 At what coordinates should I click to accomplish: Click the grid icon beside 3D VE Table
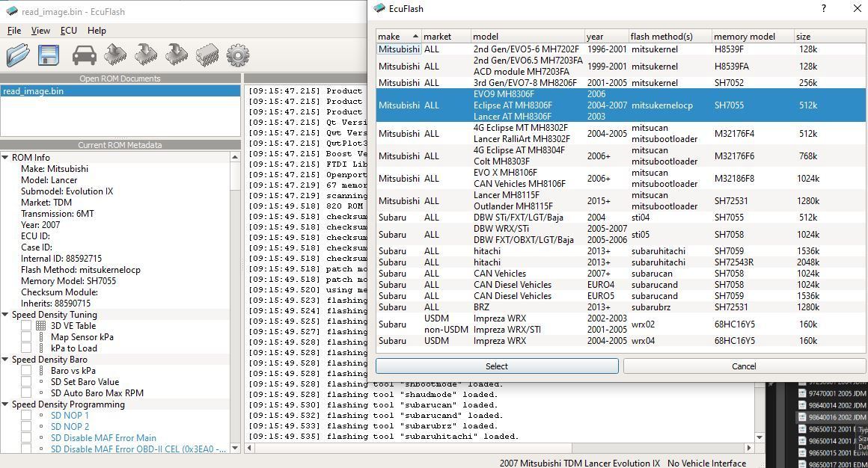(40, 326)
